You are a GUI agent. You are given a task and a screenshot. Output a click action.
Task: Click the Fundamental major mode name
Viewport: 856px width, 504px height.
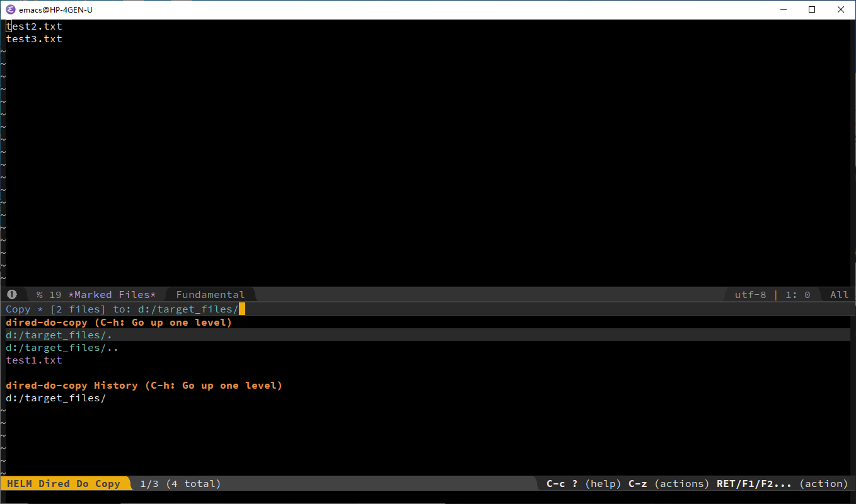pos(211,294)
